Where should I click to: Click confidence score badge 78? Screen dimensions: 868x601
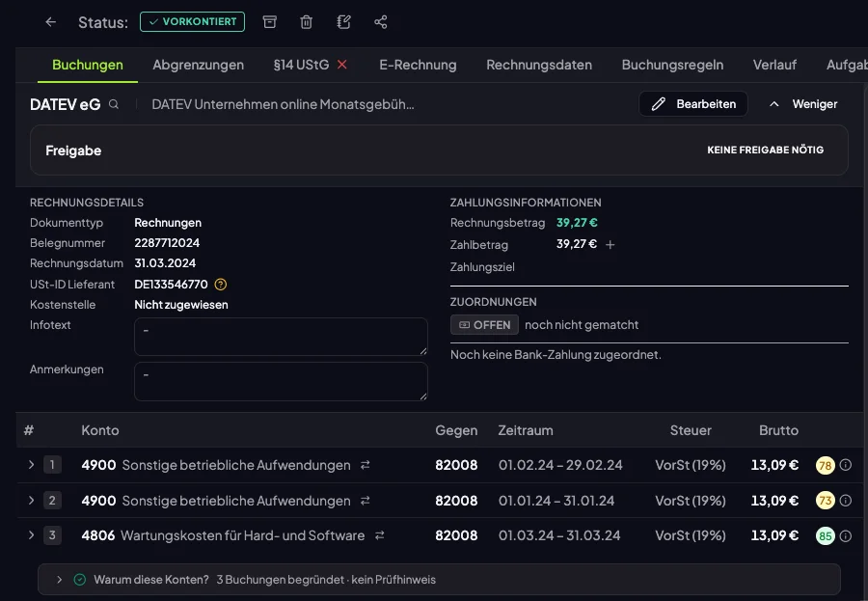pyautogui.click(x=825, y=465)
